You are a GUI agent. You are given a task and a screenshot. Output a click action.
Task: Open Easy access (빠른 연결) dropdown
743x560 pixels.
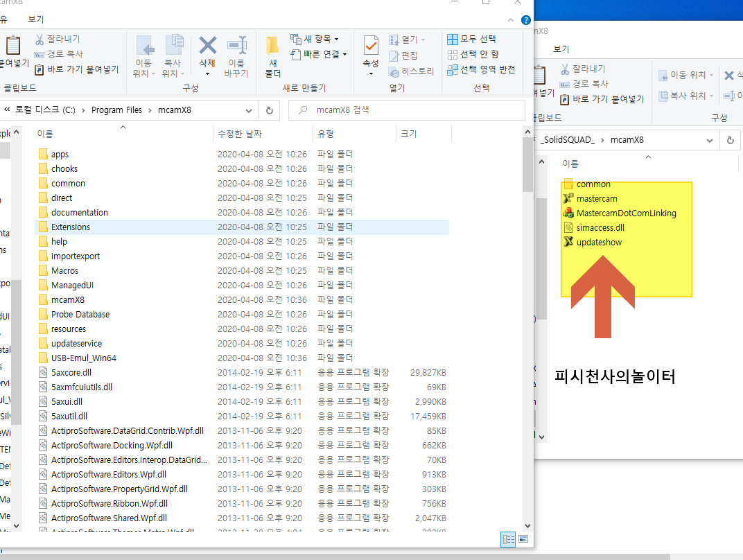(318, 54)
